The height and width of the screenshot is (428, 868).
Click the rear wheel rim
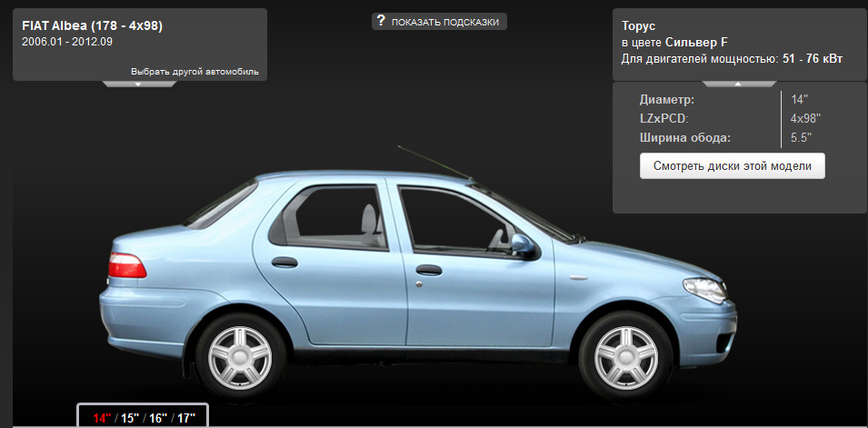(x=240, y=358)
